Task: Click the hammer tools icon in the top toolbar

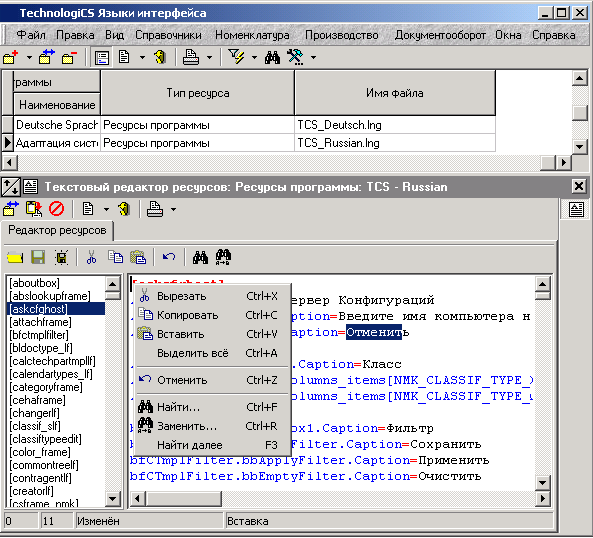Action: 295,57
